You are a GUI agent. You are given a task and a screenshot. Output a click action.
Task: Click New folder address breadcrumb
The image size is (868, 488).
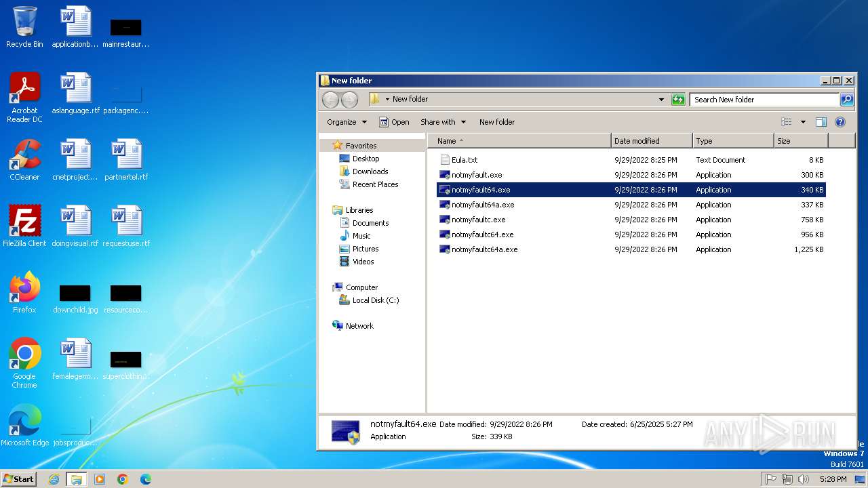[410, 99]
